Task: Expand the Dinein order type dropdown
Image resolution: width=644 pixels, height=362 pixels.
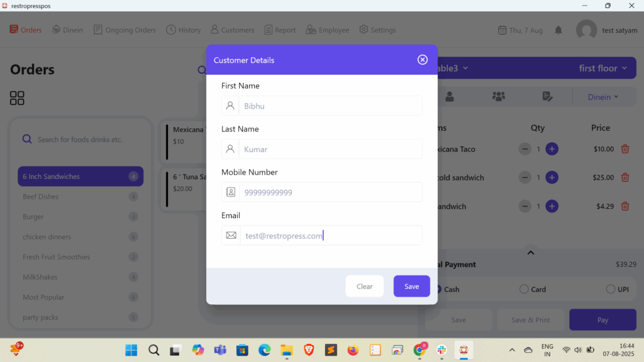Action: tap(602, 97)
